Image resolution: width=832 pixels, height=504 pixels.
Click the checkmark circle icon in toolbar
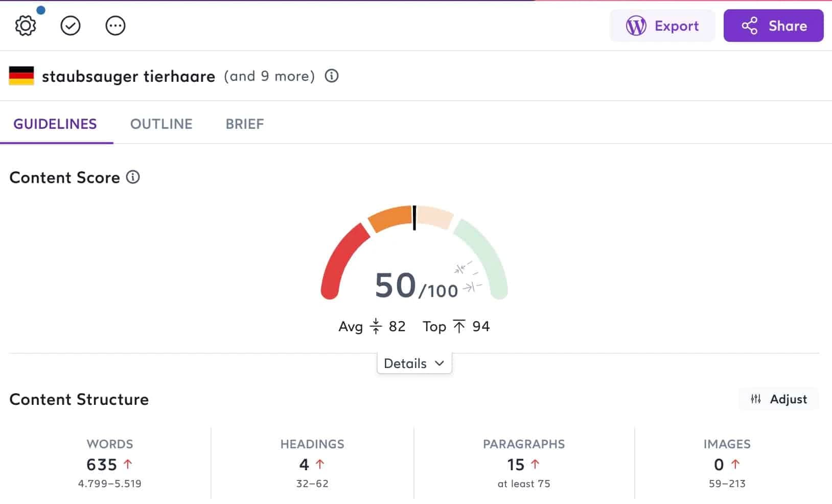coord(71,26)
